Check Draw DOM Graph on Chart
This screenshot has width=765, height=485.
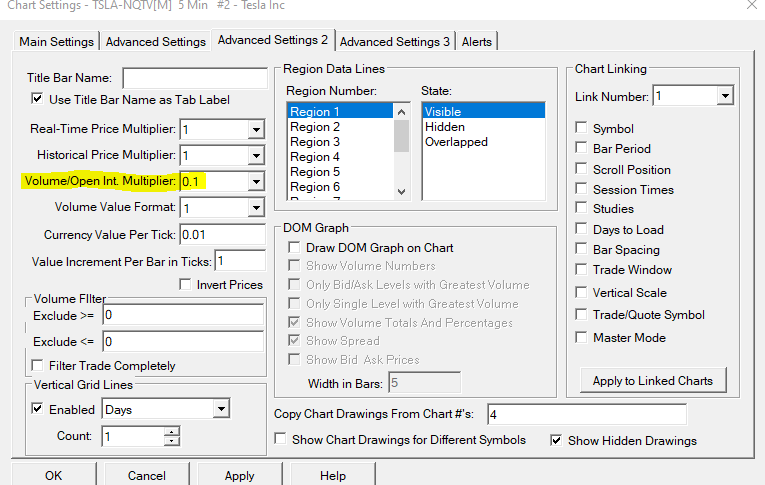[294, 247]
